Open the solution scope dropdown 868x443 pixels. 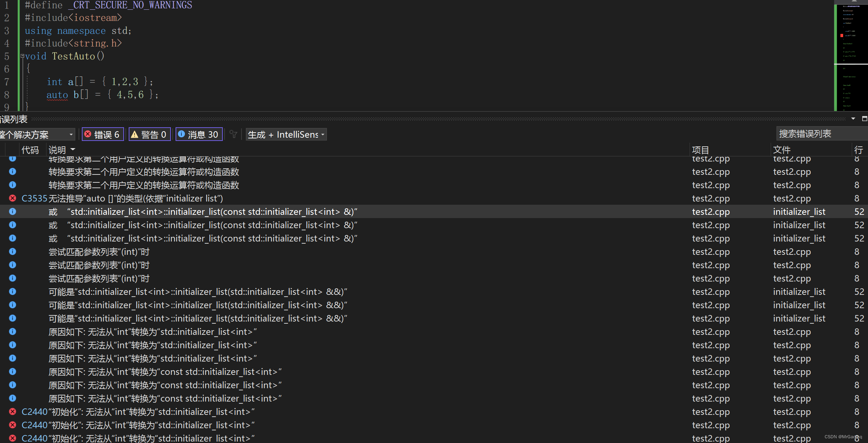[37, 134]
